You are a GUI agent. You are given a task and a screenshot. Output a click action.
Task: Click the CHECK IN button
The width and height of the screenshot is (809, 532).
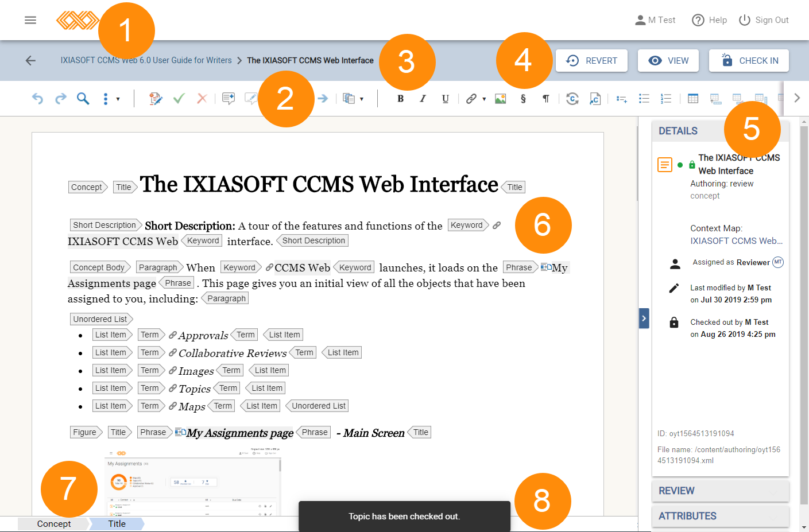pos(749,60)
